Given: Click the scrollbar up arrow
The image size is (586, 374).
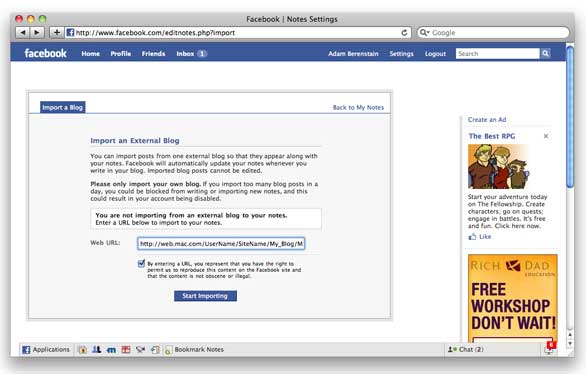Looking at the screenshot, I should 570,335.
